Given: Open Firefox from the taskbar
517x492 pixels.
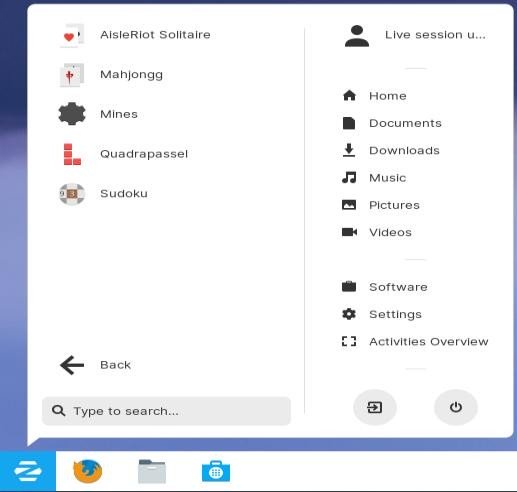Looking at the screenshot, I should (88, 471).
